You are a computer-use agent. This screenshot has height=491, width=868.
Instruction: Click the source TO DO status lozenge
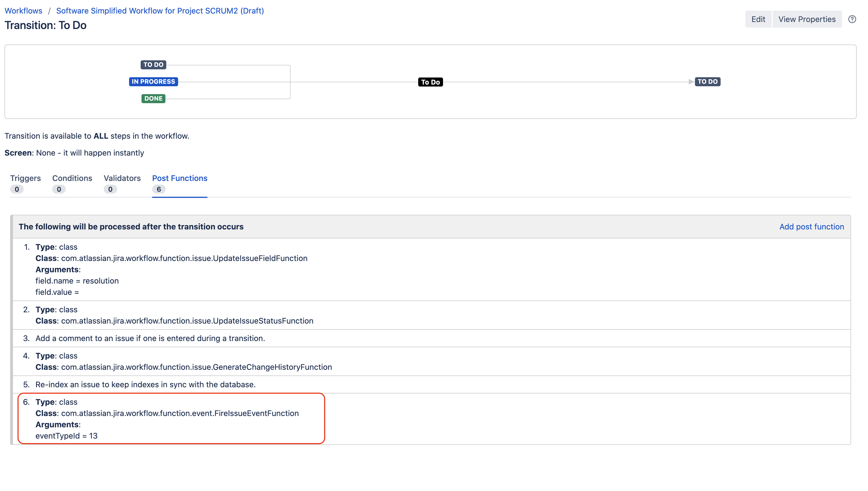(153, 65)
